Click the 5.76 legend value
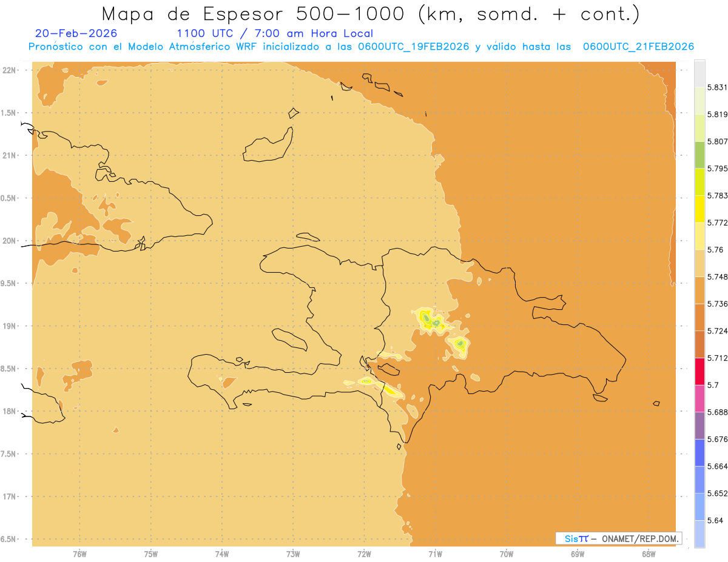 716,250
